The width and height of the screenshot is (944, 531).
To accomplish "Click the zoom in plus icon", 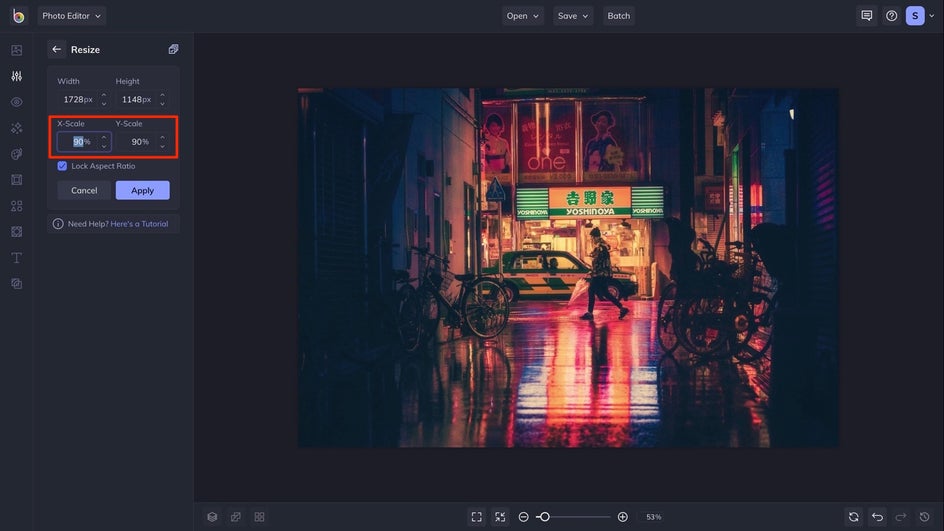I will tap(623, 517).
